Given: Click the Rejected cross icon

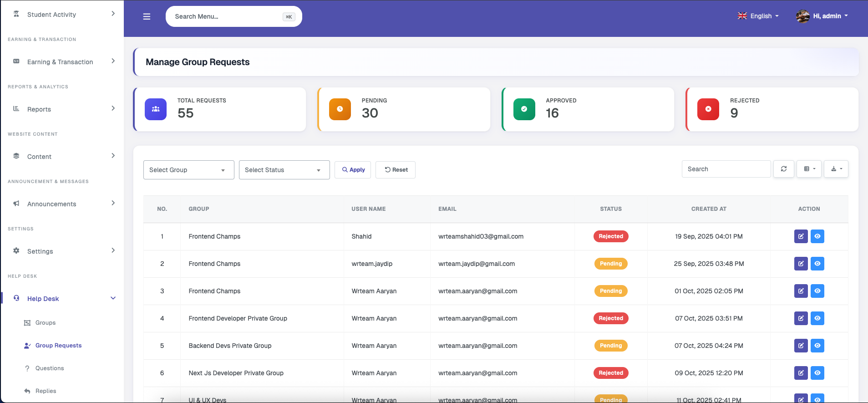Looking at the screenshot, I should click(708, 109).
